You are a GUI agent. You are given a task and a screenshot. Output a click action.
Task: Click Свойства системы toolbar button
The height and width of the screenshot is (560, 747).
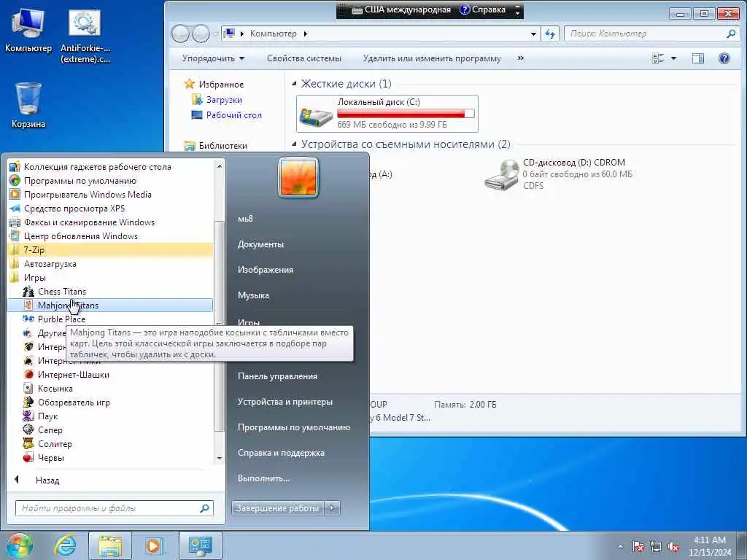pyautogui.click(x=304, y=58)
